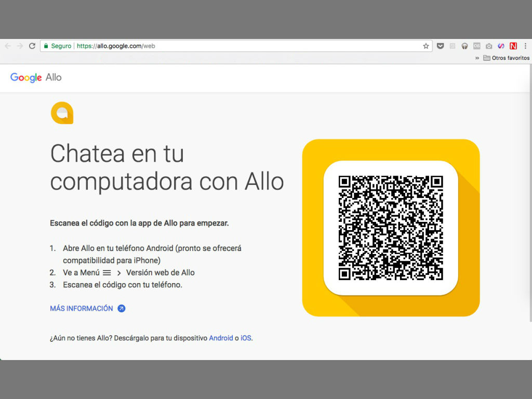Open the red N extension icon

point(512,46)
